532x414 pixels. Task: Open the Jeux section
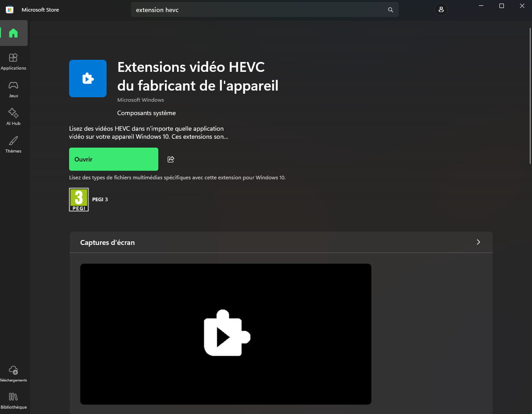pos(13,90)
